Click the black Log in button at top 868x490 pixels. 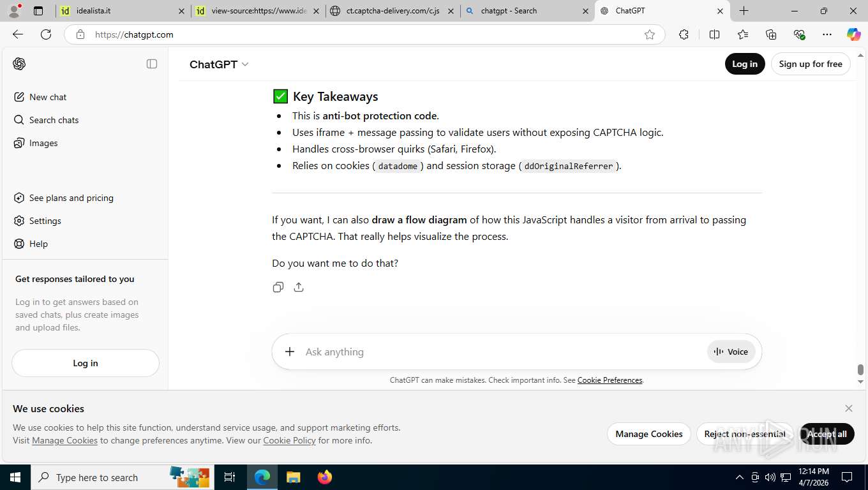(745, 64)
